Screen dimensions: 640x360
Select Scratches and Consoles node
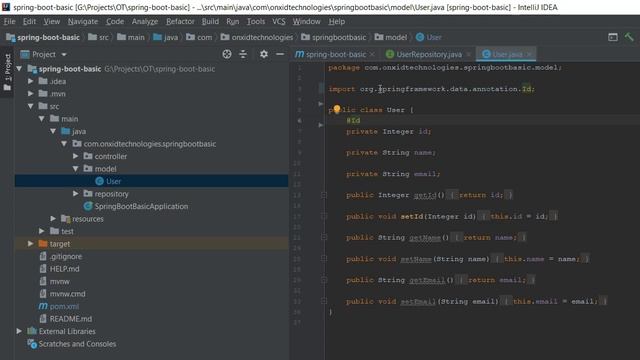(77, 344)
